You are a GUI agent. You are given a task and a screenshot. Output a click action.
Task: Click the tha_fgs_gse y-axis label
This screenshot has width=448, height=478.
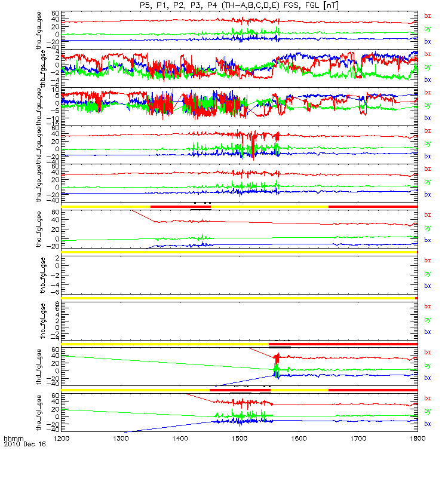pyautogui.click(x=39, y=30)
